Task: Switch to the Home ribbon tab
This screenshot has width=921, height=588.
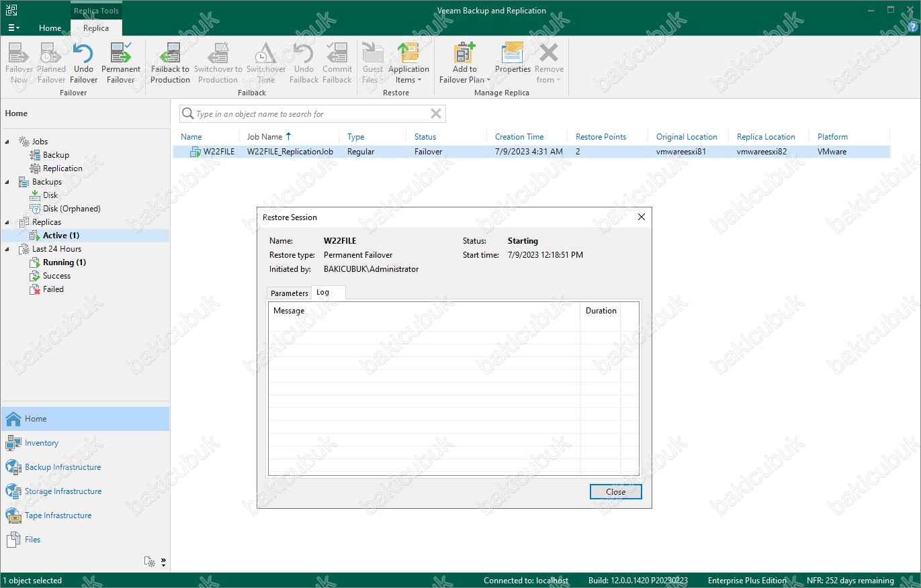Action: pyautogui.click(x=50, y=28)
